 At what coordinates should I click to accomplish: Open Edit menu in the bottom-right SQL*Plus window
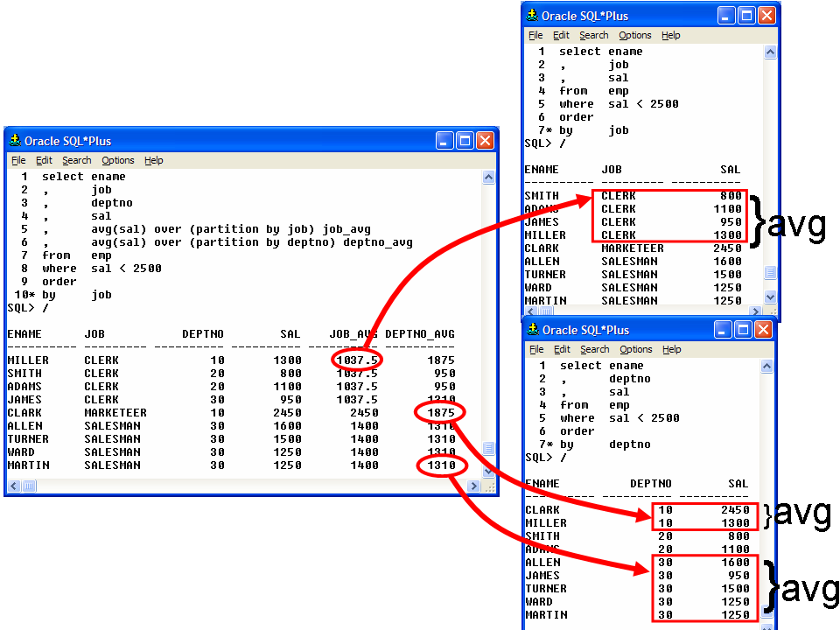click(x=562, y=349)
